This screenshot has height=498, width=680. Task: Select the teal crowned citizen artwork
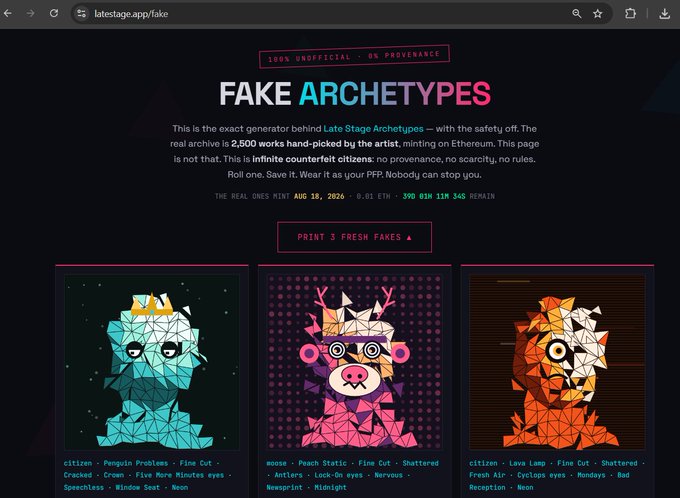coord(152,362)
